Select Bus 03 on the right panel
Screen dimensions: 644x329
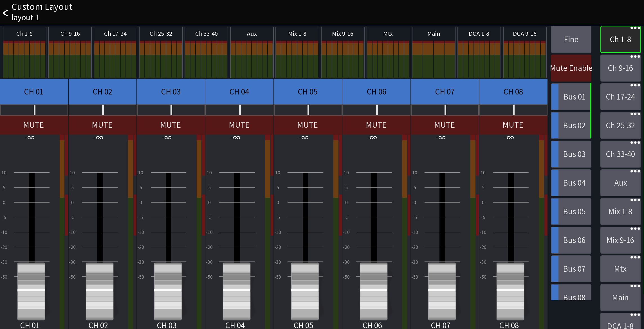571,154
